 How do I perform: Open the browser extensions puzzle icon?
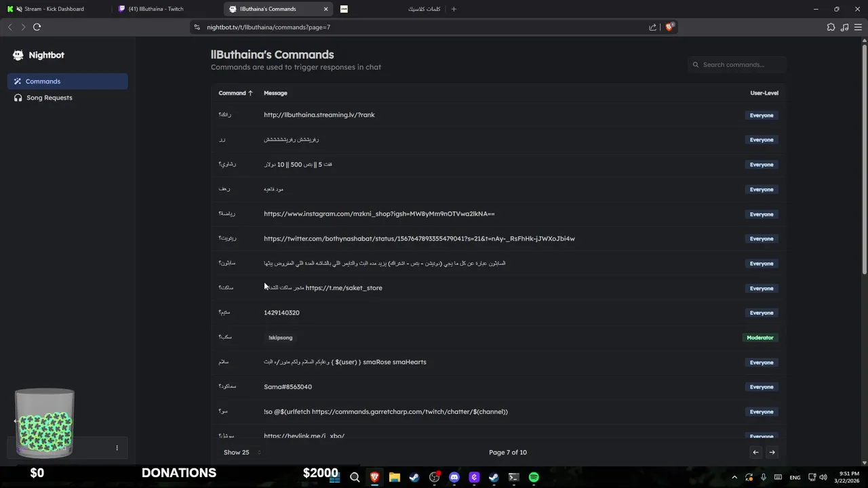pyautogui.click(x=831, y=27)
